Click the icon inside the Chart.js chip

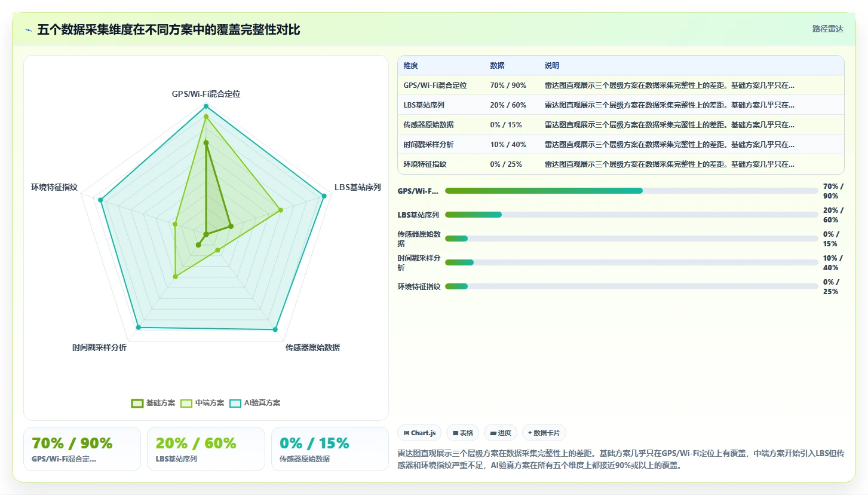coord(407,433)
